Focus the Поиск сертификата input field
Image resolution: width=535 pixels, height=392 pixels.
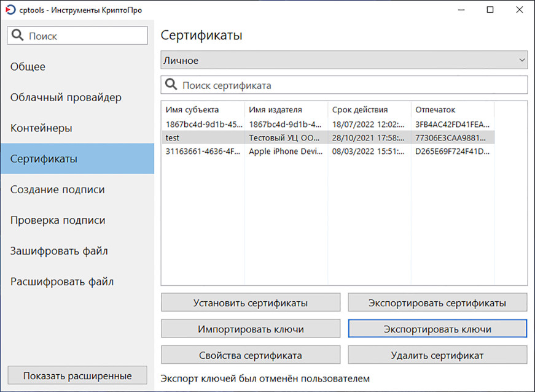350,85
